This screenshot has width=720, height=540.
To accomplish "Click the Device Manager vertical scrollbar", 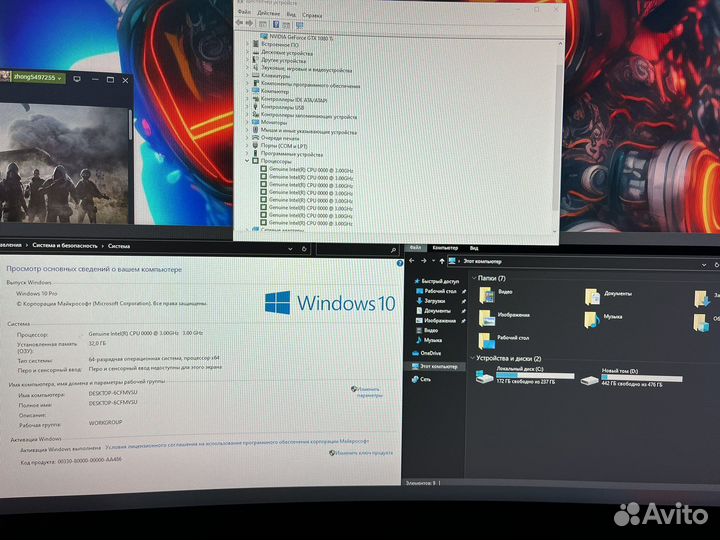I will click(558, 138).
